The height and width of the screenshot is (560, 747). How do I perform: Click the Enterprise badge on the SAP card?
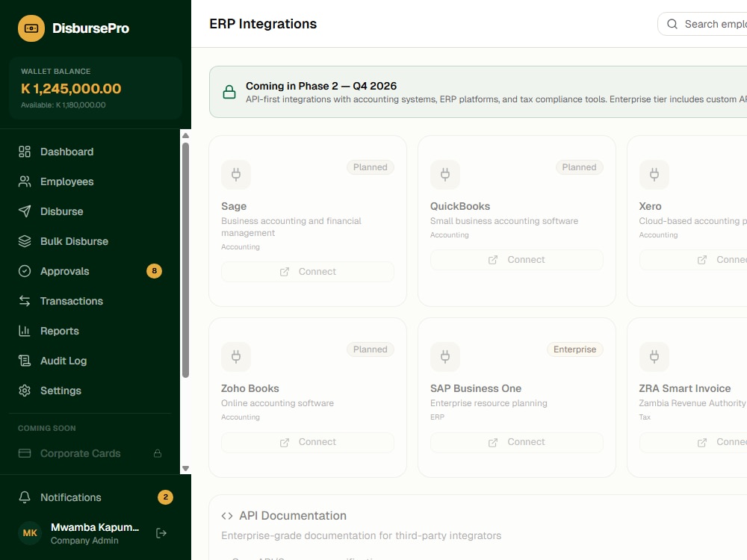coord(574,349)
